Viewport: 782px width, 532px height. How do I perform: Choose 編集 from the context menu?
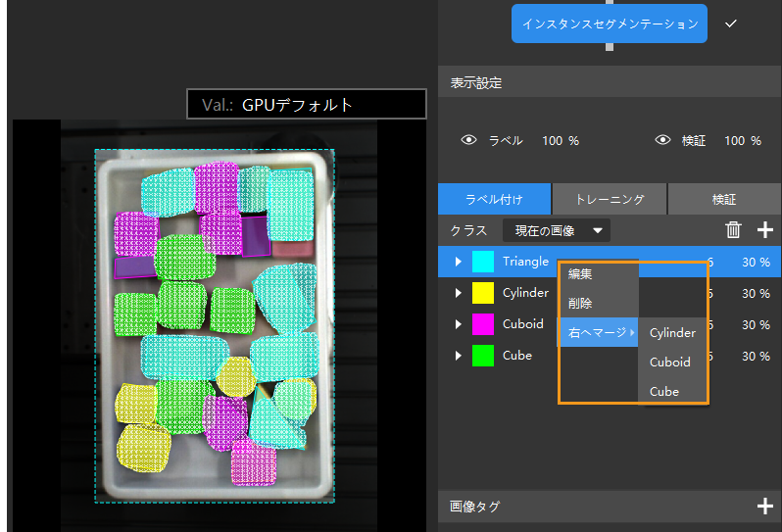coord(580,274)
